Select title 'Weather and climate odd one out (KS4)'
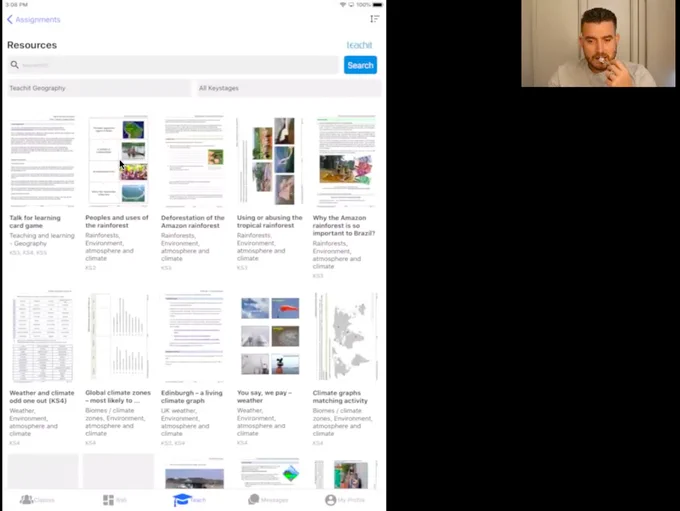 [42, 396]
